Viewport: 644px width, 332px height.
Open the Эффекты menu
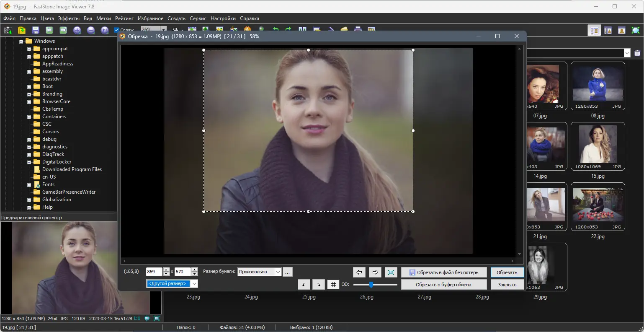tap(69, 18)
